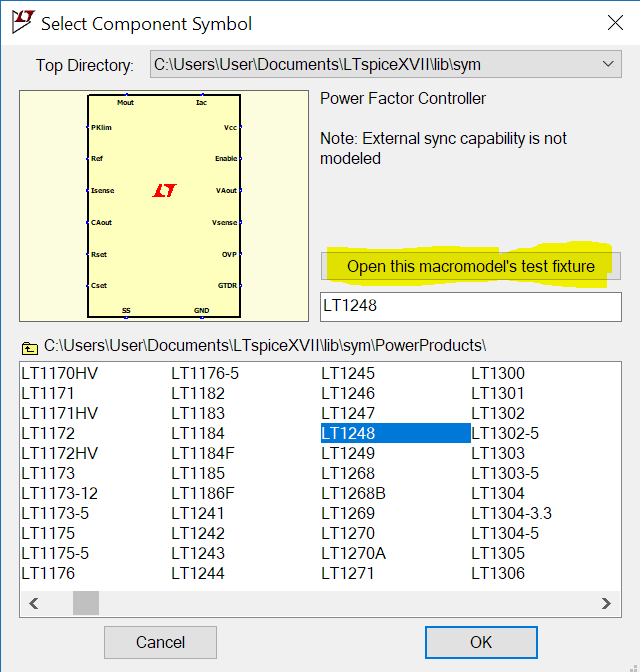
Task: Select LT1184 component
Action: click(198, 433)
